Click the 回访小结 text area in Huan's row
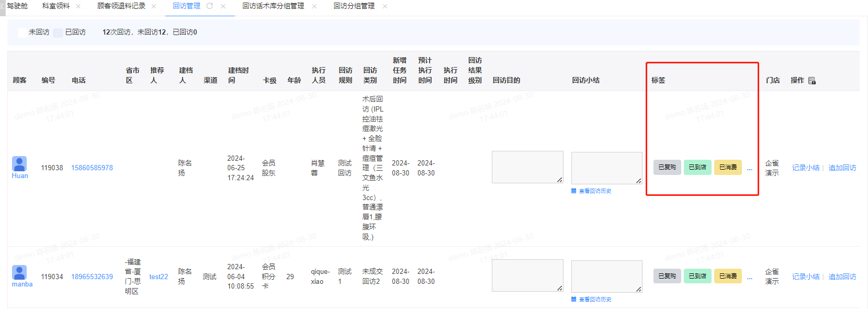868x309 pixels. click(606, 168)
